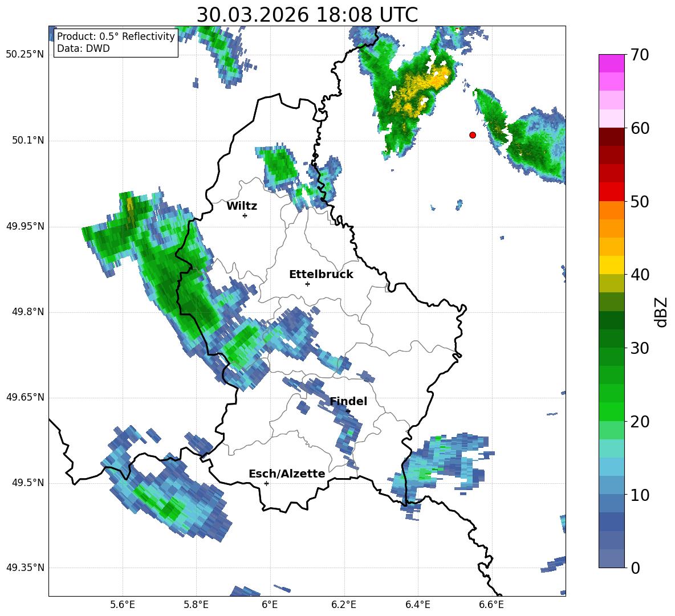Click the magenta top colorbar segment
This screenshot has height=616, width=675.
pyautogui.click(x=611, y=63)
